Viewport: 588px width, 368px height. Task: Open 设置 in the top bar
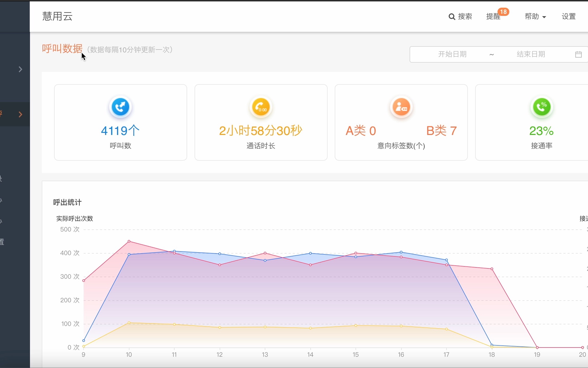pos(569,16)
